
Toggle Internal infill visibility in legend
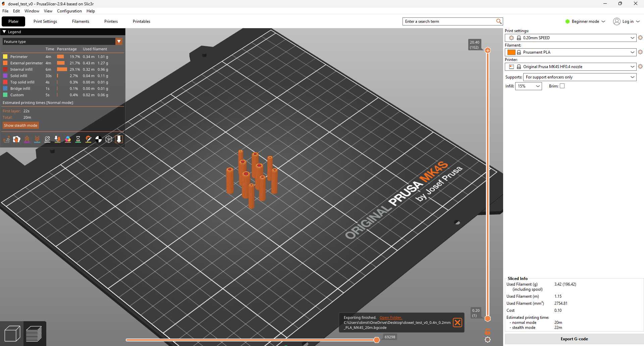pyautogui.click(x=21, y=69)
